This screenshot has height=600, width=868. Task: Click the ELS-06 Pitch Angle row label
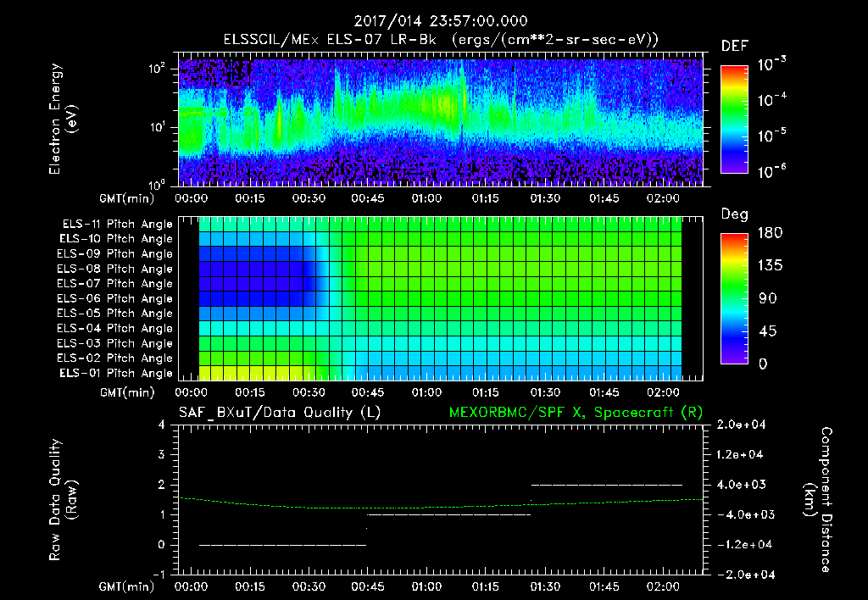point(115,298)
